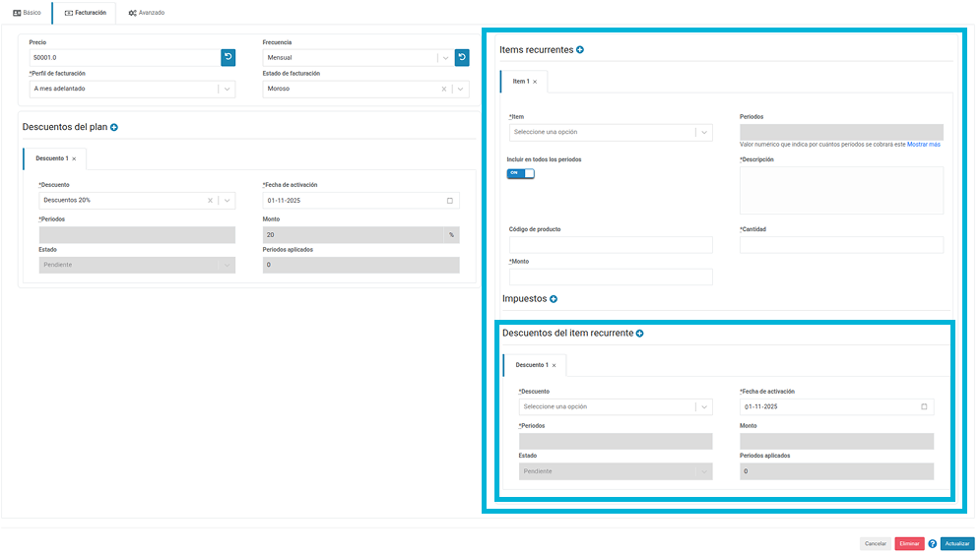Focus the recurring item Monto field

tap(611, 277)
